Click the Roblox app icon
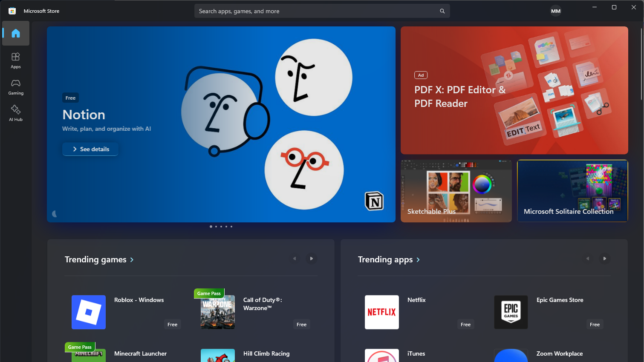This screenshot has width=644, height=362. tap(89, 312)
